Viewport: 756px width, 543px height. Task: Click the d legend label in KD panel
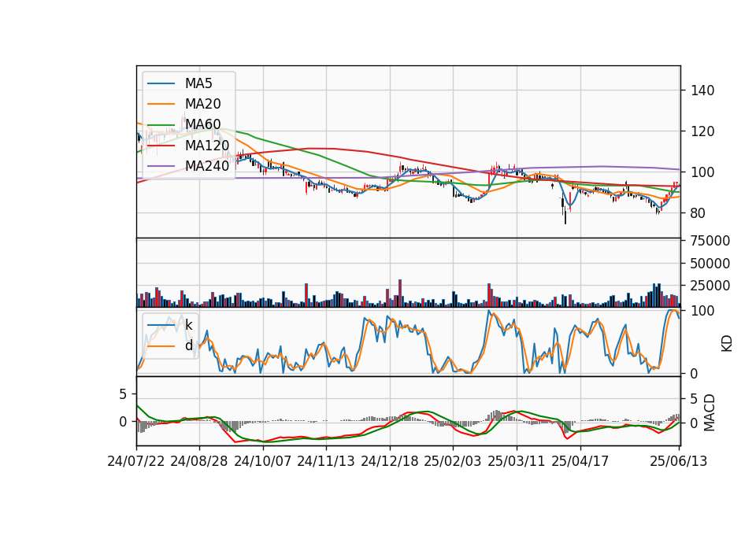click(189, 345)
